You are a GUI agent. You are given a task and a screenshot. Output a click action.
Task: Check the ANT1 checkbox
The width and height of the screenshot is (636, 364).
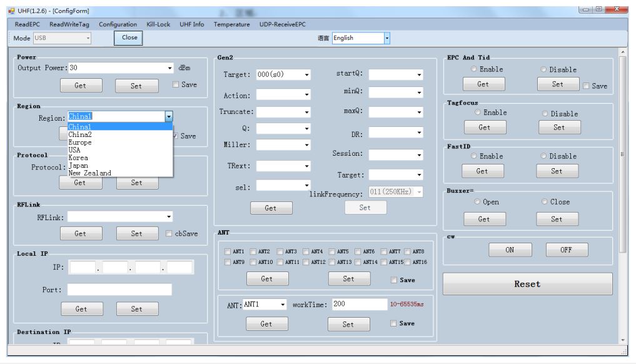tap(228, 251)
